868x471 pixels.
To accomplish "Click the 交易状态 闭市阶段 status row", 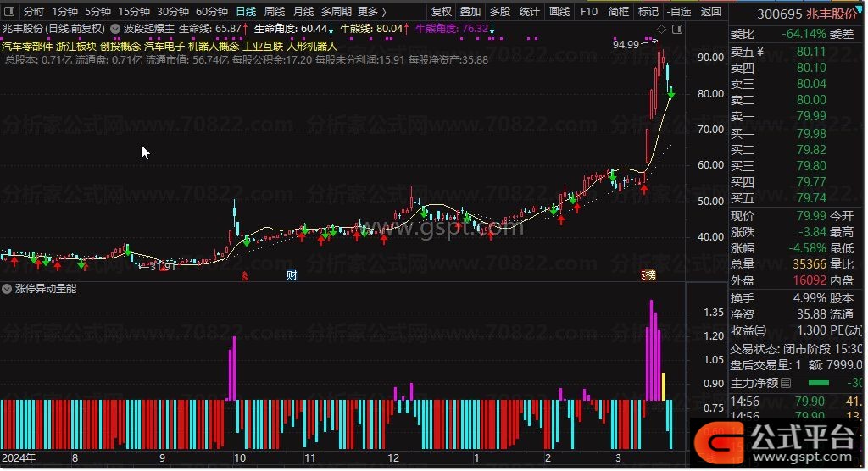I will (x=796, y=349).
